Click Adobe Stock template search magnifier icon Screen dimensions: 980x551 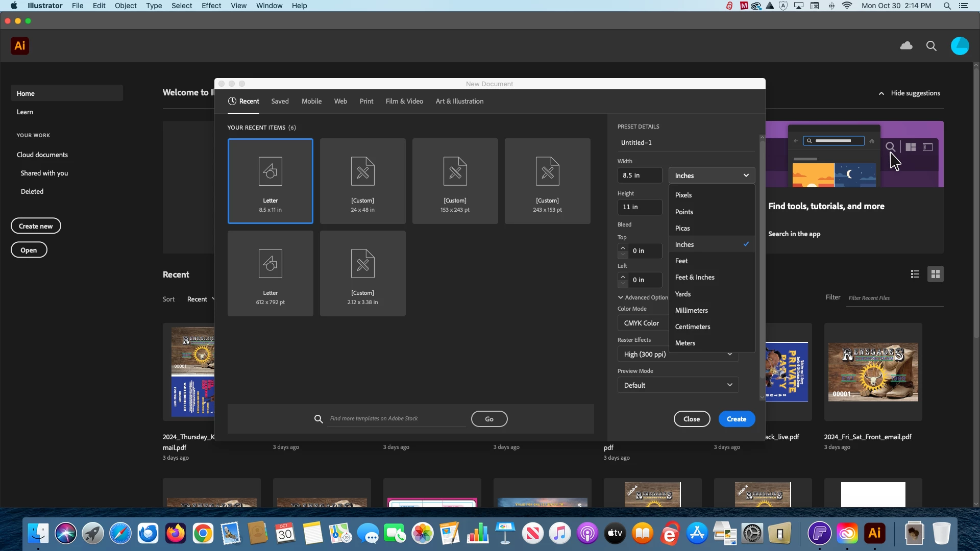tap(318, 419)
